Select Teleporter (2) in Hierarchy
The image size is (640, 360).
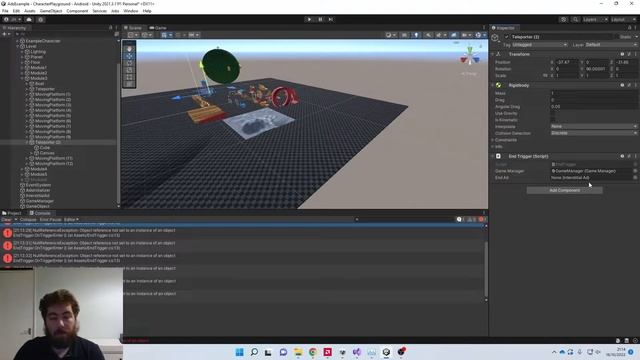(x=48, y=142)
